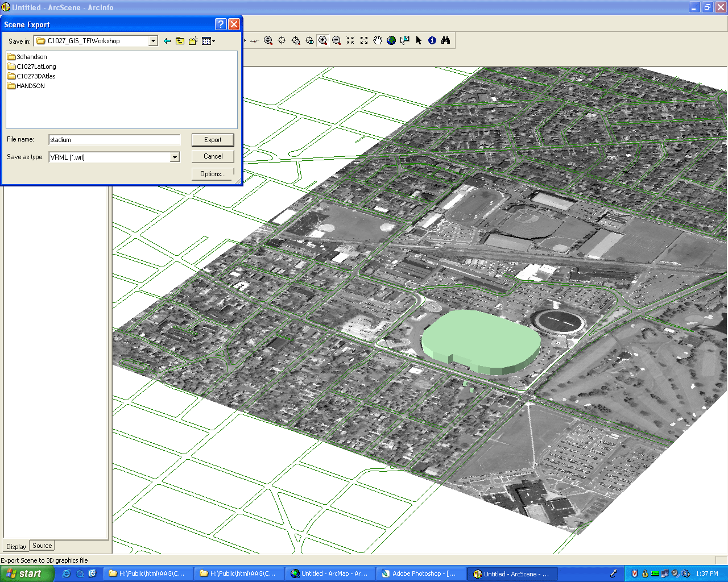
Task: Click the File name input field
Action: tap(114, 140)
